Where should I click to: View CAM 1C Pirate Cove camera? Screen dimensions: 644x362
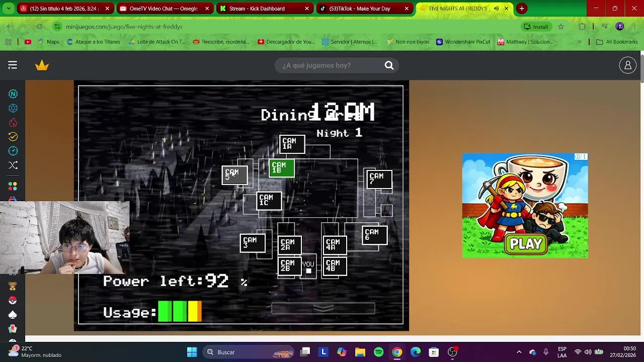pos(269,201)
